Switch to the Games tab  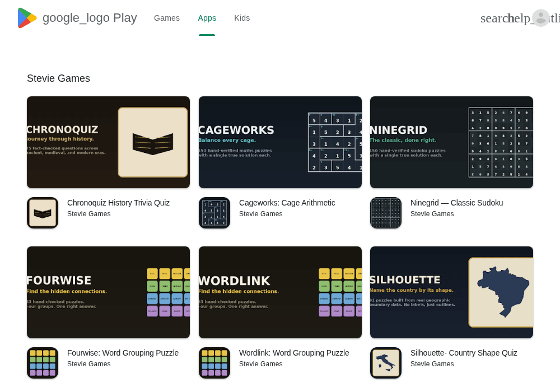click(x=167, y=18)
